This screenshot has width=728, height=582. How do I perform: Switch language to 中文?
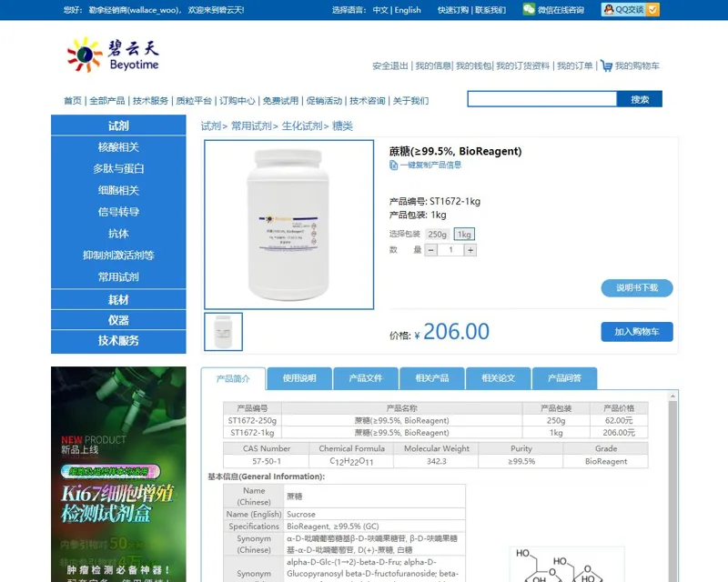(380, 10)
